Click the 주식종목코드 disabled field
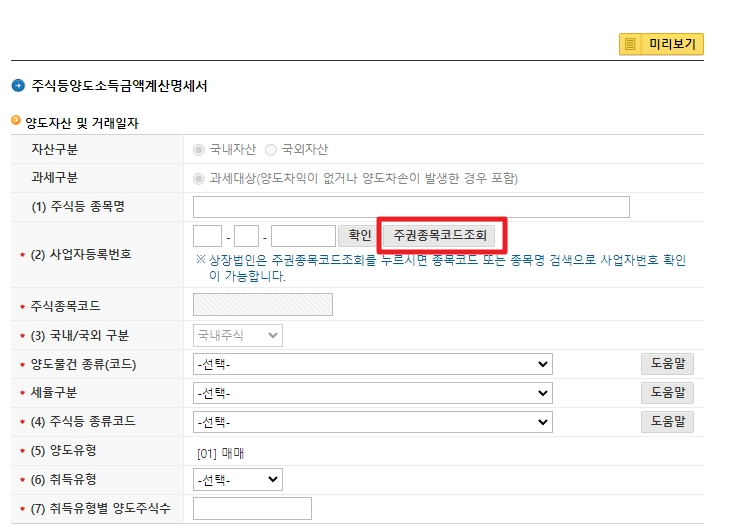 [x=263, y=305]
